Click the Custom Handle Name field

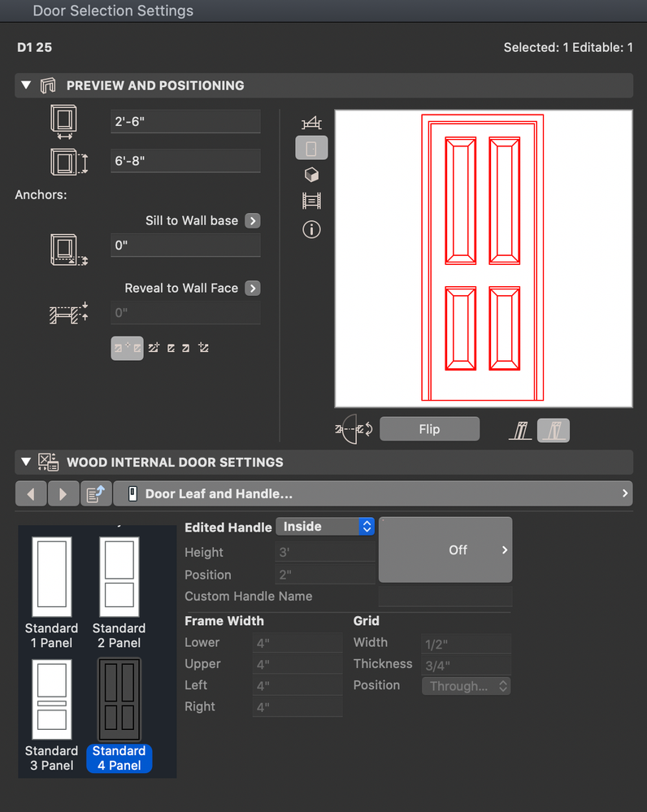point(445,597)
